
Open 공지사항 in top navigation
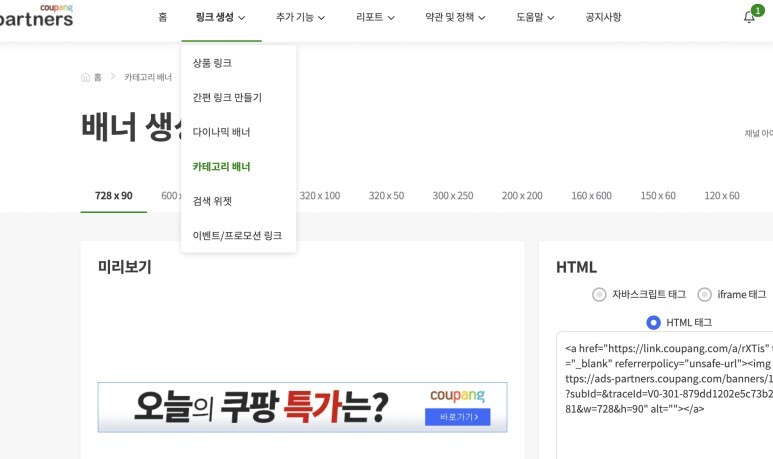pyautogui.click(x=603, y=17)
